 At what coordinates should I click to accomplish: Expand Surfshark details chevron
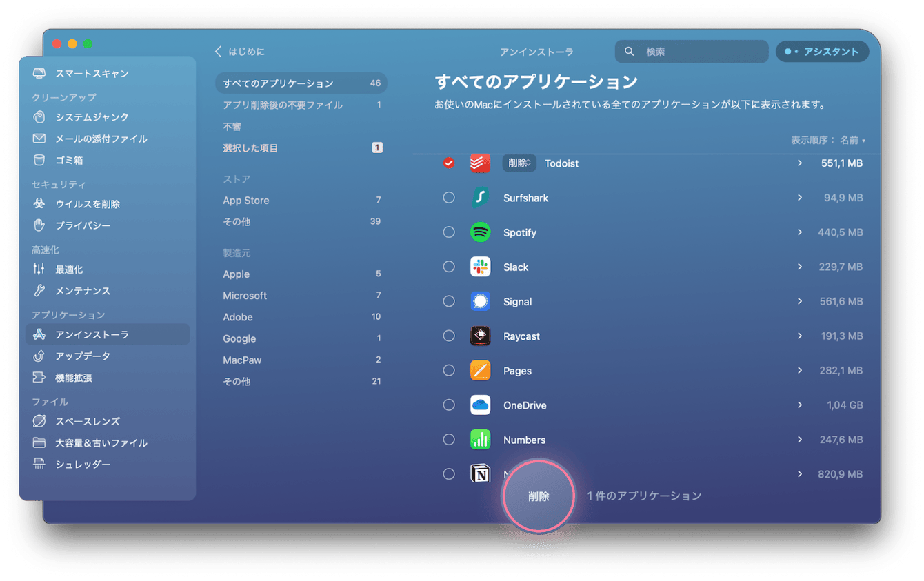click(x=800, y=198)
